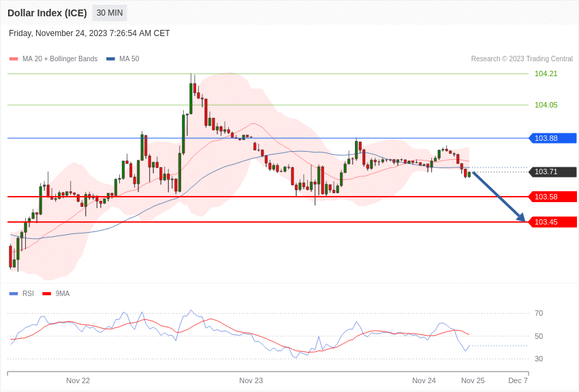Click the MA 20 + Bollinger Bands legend swatch
Image resolution: width=579 pixels, height=392 pixels.
click(x=14, y=59)
